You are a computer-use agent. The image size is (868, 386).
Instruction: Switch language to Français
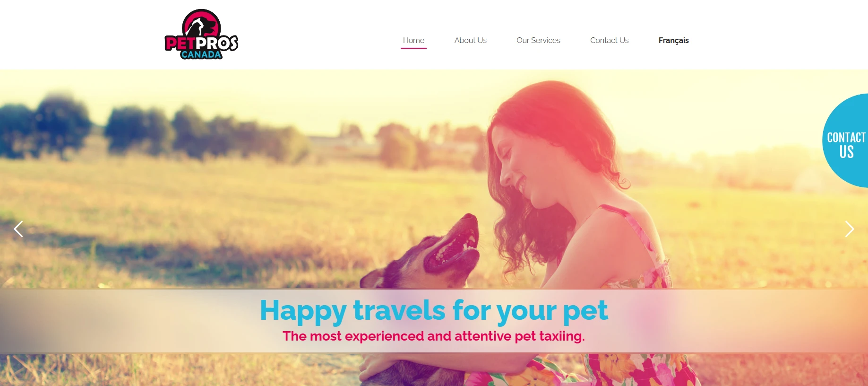coord(673,40)
